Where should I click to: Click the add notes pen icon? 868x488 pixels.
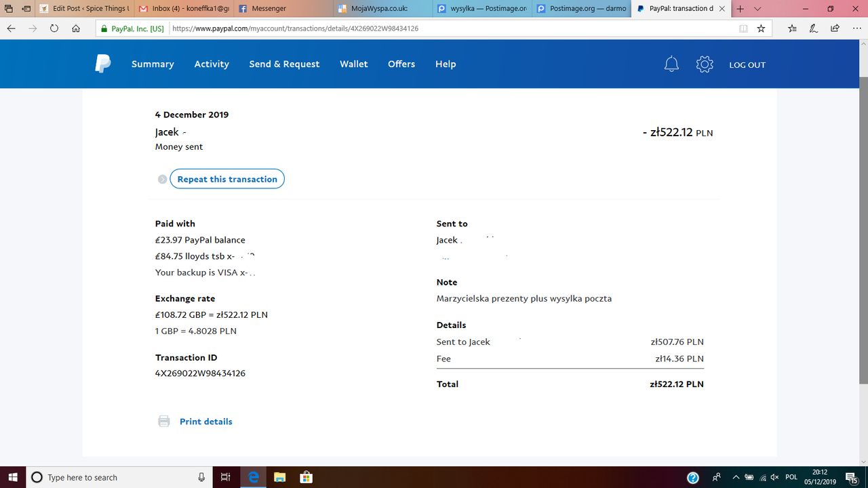813,28
